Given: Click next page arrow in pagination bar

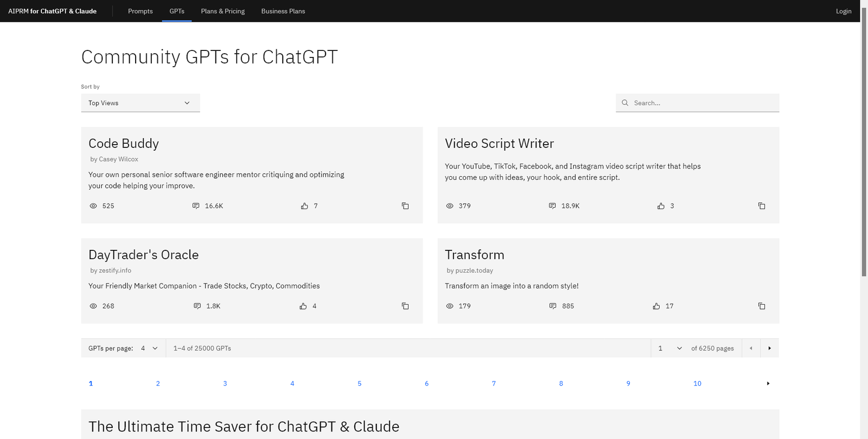Looking at the screenshot, I should click(769, 348).
